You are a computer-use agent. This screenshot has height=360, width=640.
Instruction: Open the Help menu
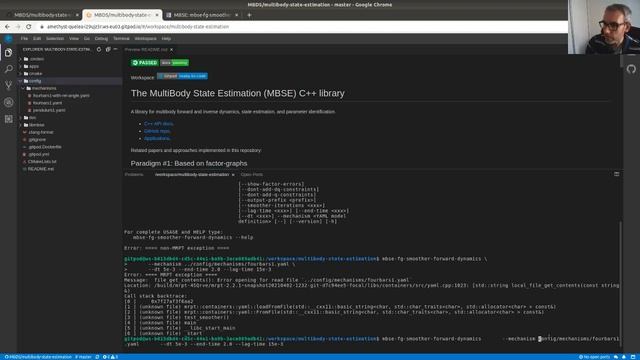coord(166,39)
